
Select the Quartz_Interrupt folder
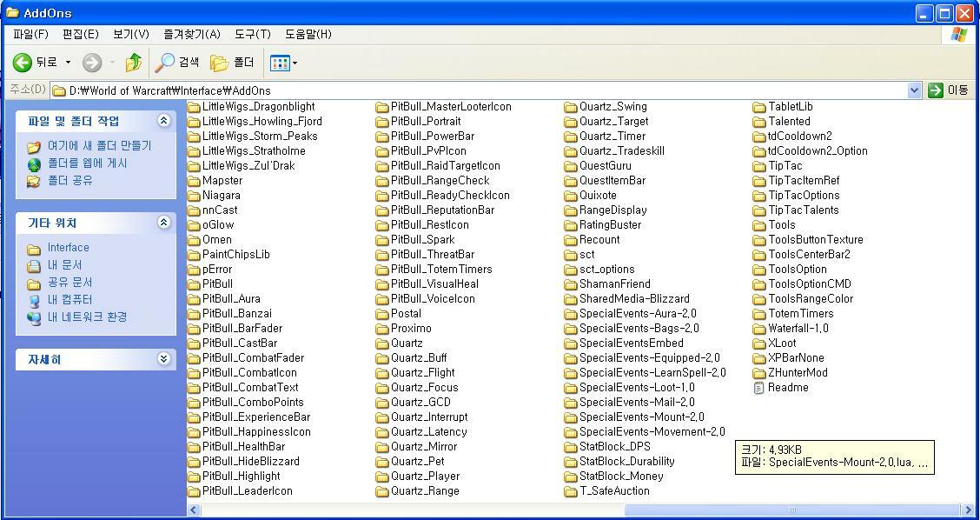428,417
